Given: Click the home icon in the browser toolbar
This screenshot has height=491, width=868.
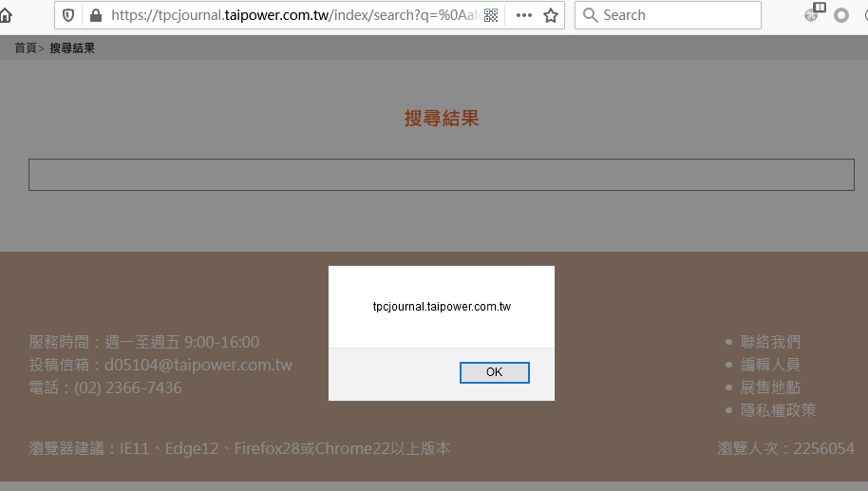Looking at the screenshot, I should [5, 15].
